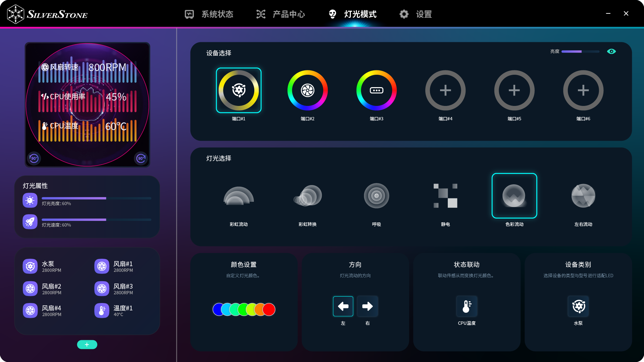Image resolution: width=644 pixels, height=362 pixels.
Task: Adjust the light brightness 60% slider
Action: click(x=106, y=198)
